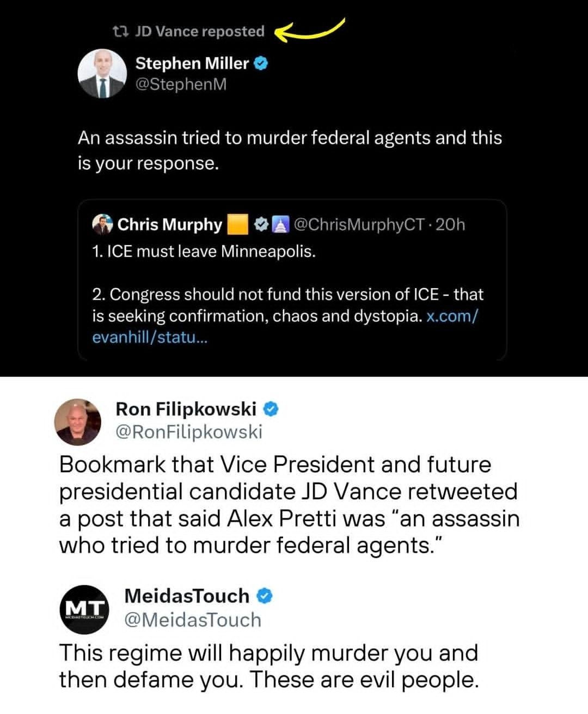The width and height of the screenshot is (588, 714).
Task: Open the quoted post at "ICE must leave Minneapolis"
Action: pyautogui.click(x=204, y=252)
